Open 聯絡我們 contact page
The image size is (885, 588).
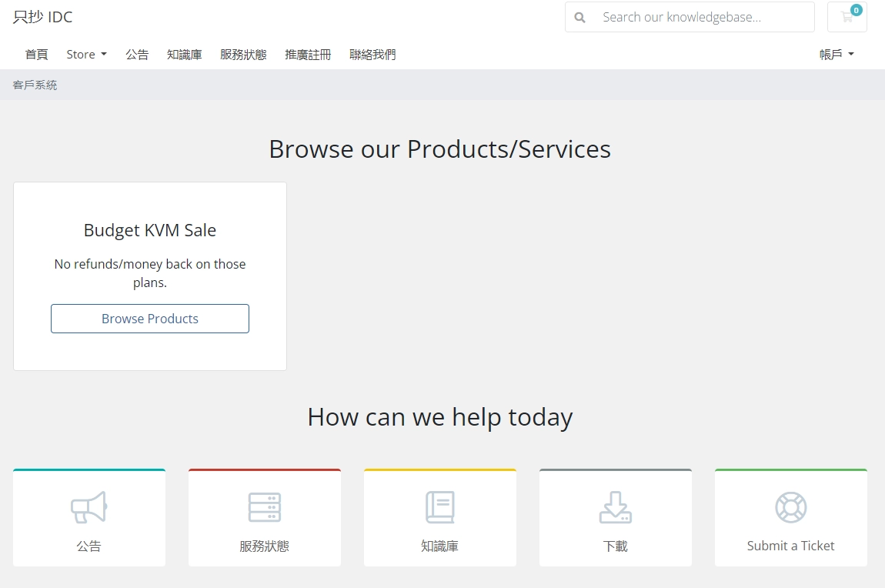(x=372, y=55)
